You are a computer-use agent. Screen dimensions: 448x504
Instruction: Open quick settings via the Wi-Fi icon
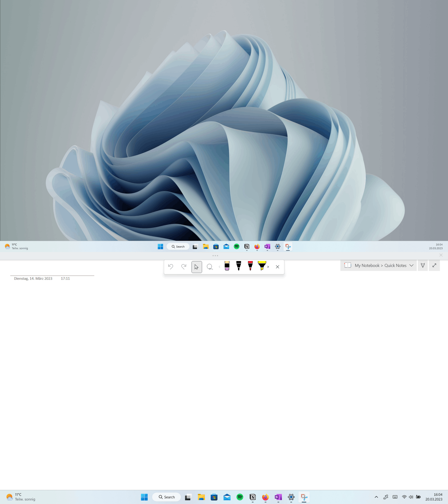pos(404,497)
